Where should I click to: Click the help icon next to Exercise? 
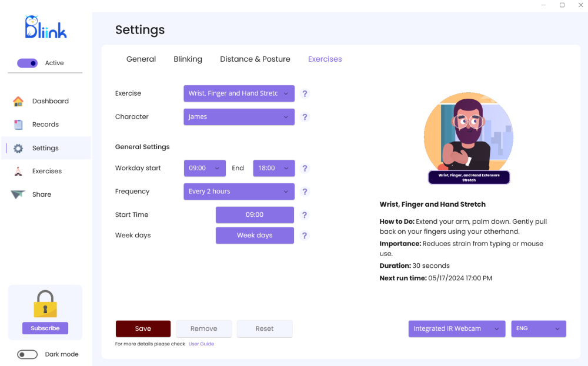tap(305, 93)
